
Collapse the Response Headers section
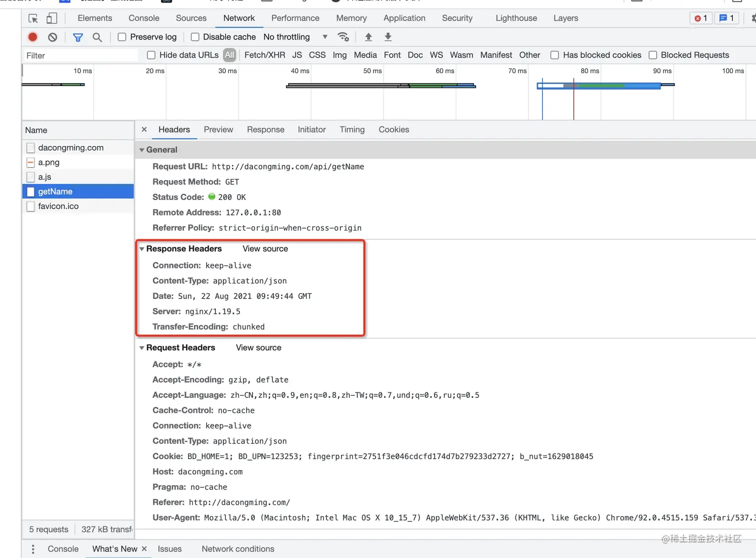142,249
